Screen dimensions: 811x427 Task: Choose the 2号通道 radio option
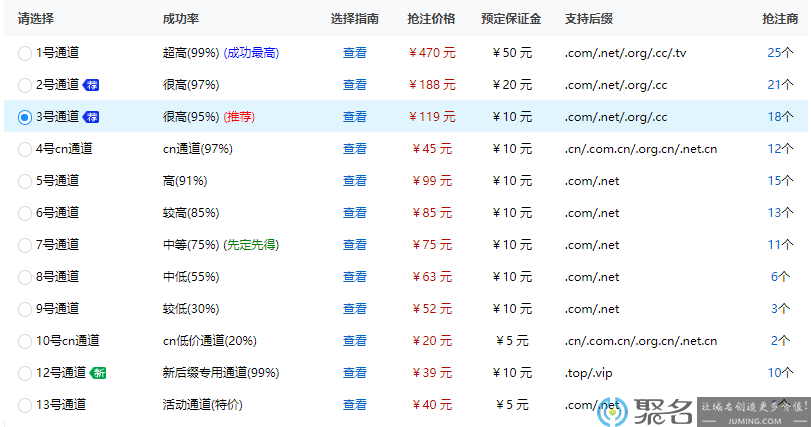(25, 85)
